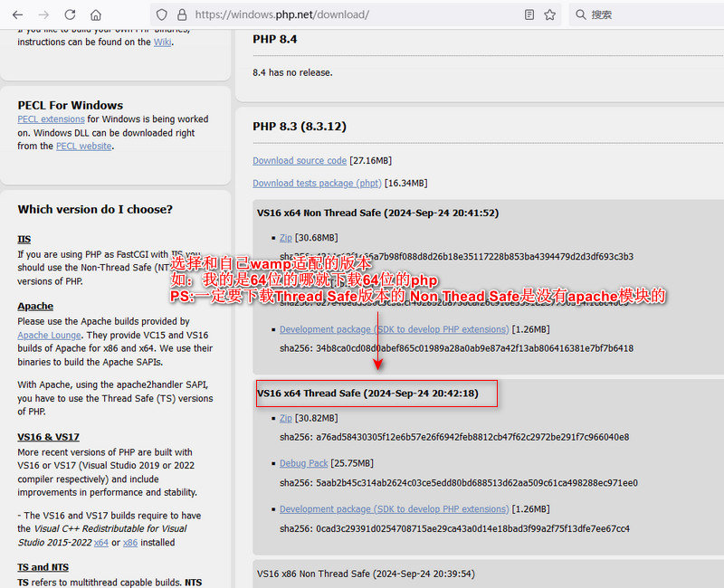724x588 pixels.
Task: Open the shield tracking protection icon
Action: [162, 14]
